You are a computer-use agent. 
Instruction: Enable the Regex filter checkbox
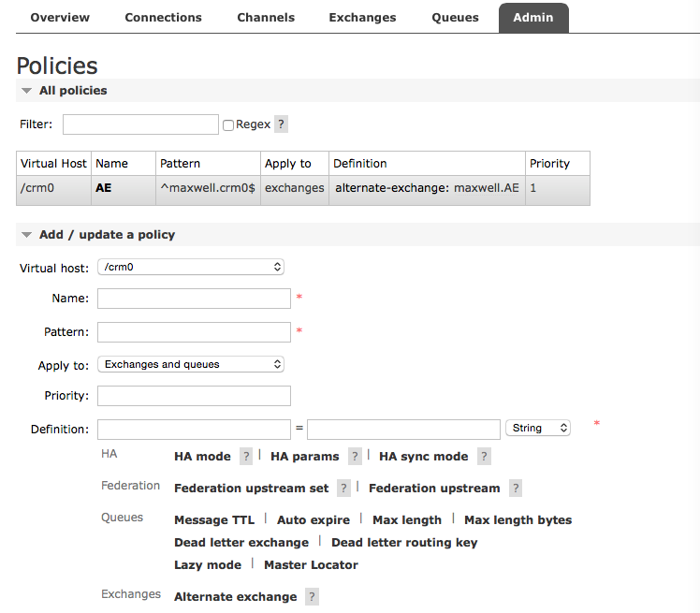point(228,125)
